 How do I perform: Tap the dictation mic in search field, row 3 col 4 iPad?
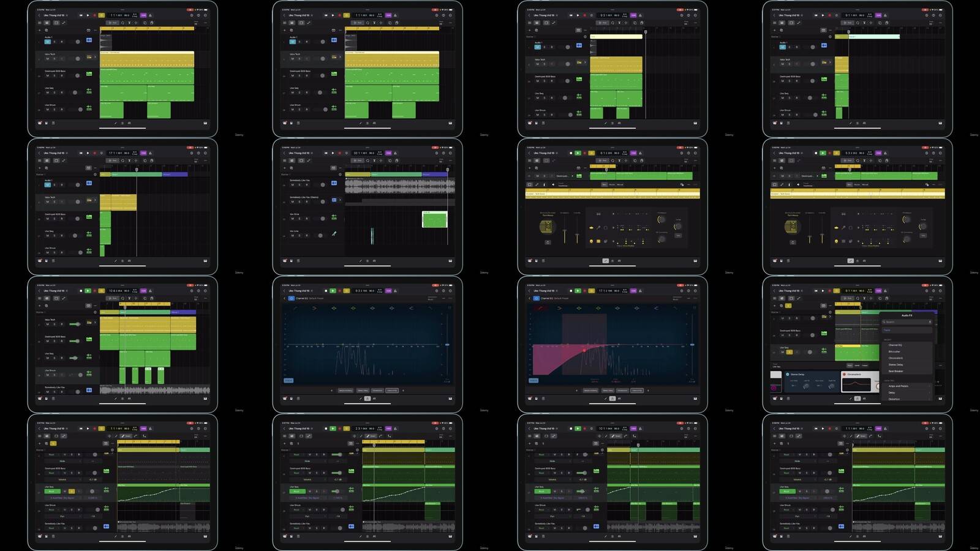coord(930,321)
